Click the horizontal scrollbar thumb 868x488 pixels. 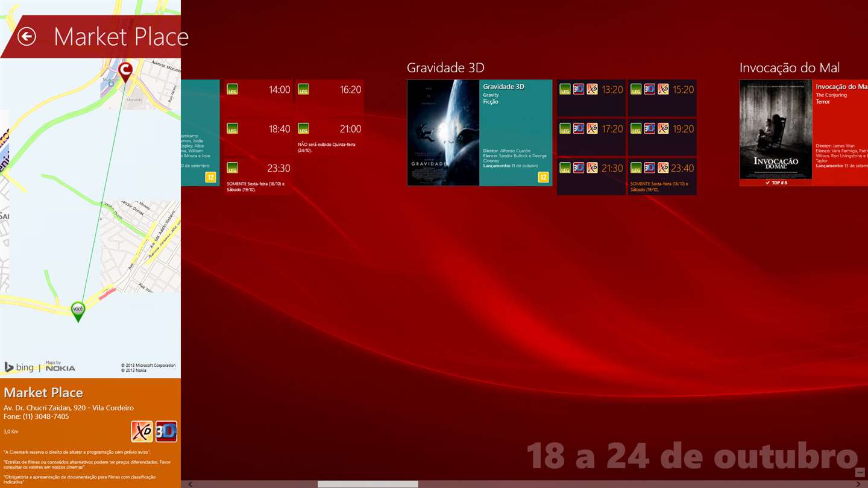368,484
